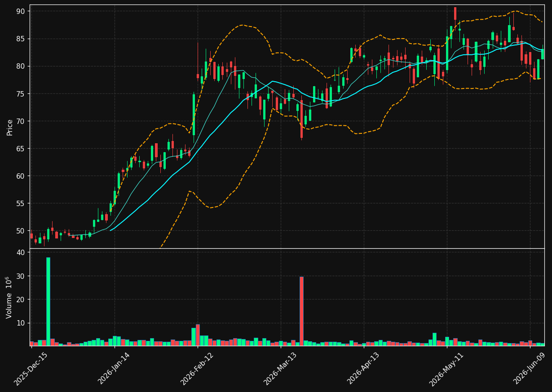The width and height of the screenshot is (552, 392).
Task: Click the red volume bar near 2026-Feb-12 reaching 9 million
Action: 198,335
